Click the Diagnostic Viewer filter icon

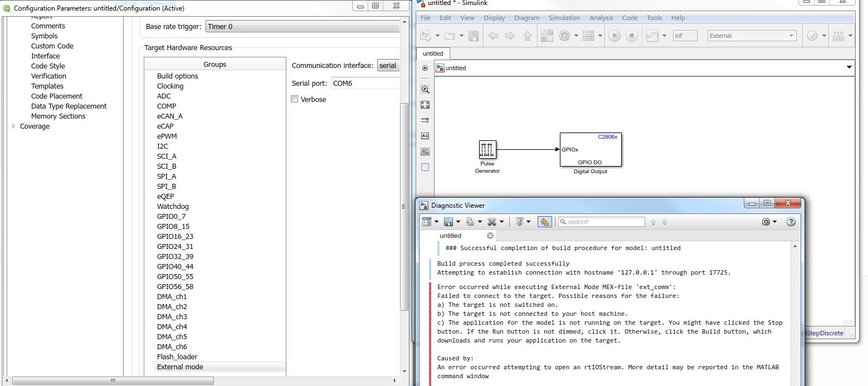click(x=520, y=222)
